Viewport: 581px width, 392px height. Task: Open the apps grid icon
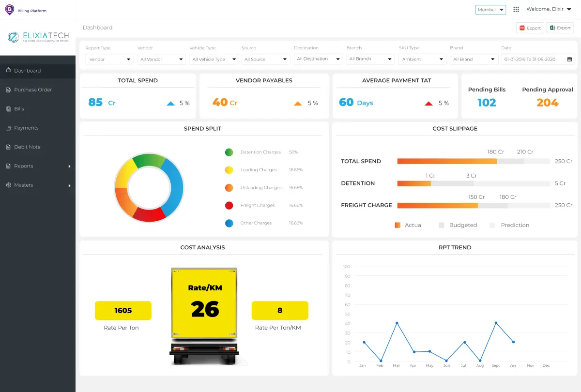pyautogui.click(x=516, y=9)
